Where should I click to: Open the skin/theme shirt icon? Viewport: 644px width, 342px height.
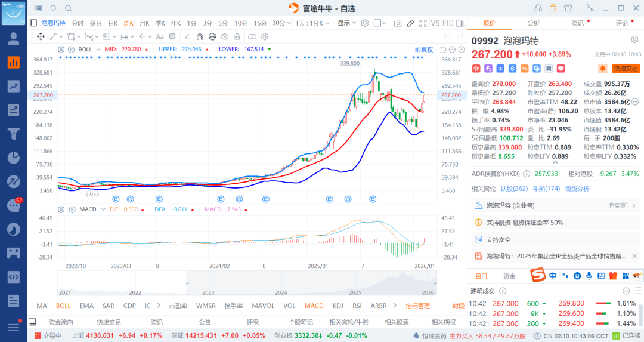568,8
